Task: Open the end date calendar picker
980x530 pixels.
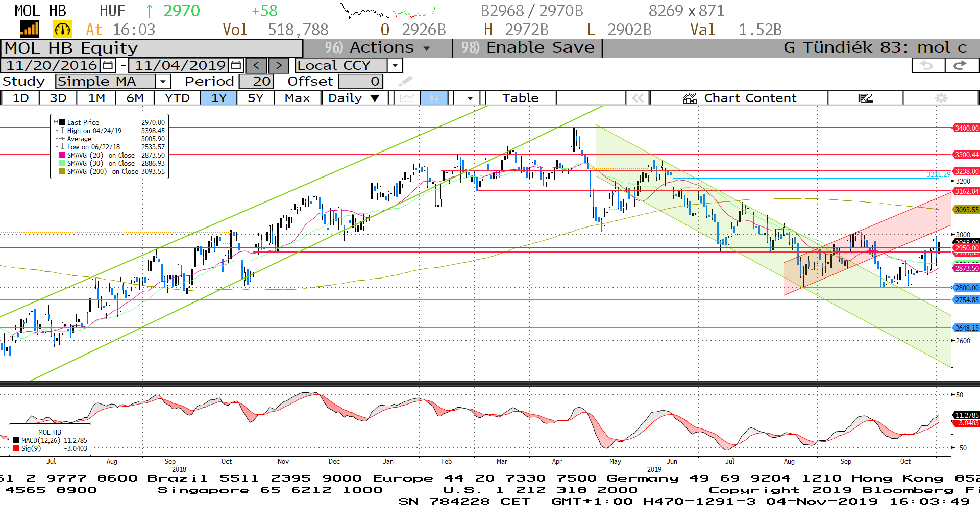Action: [236, 65]
